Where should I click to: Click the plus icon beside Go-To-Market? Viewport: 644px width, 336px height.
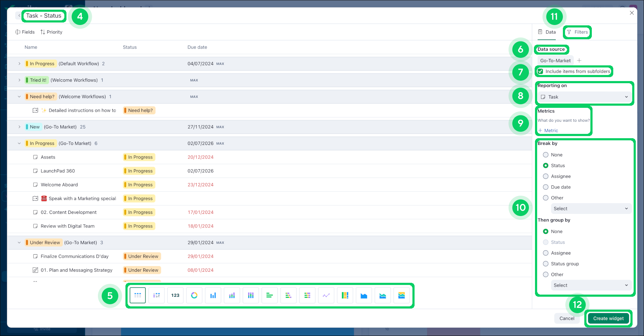tap(579, 61)
